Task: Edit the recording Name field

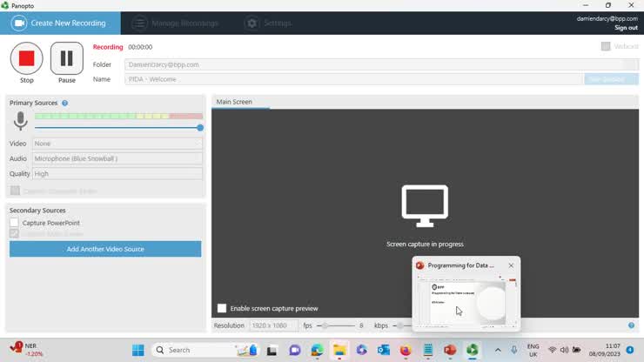Action: pyautogui.click(x=353, y=79)
